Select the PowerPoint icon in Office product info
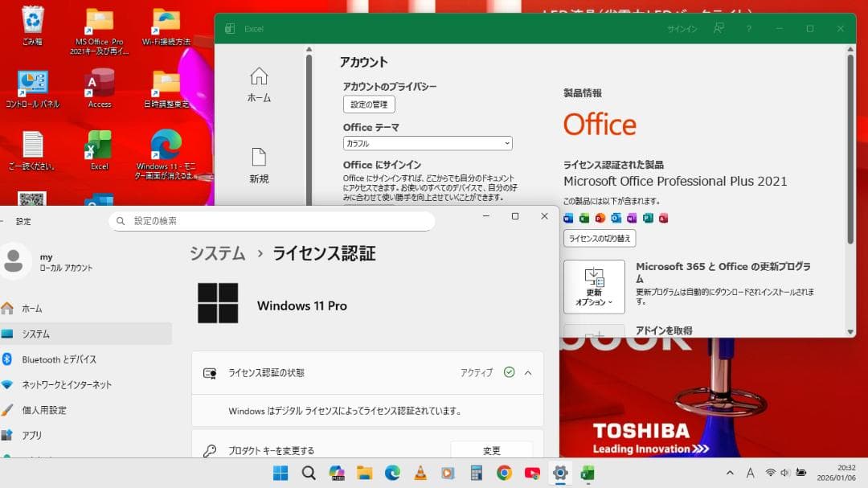Screen dimensions: 868x488 pyautogui.click(x=601, y=218)
